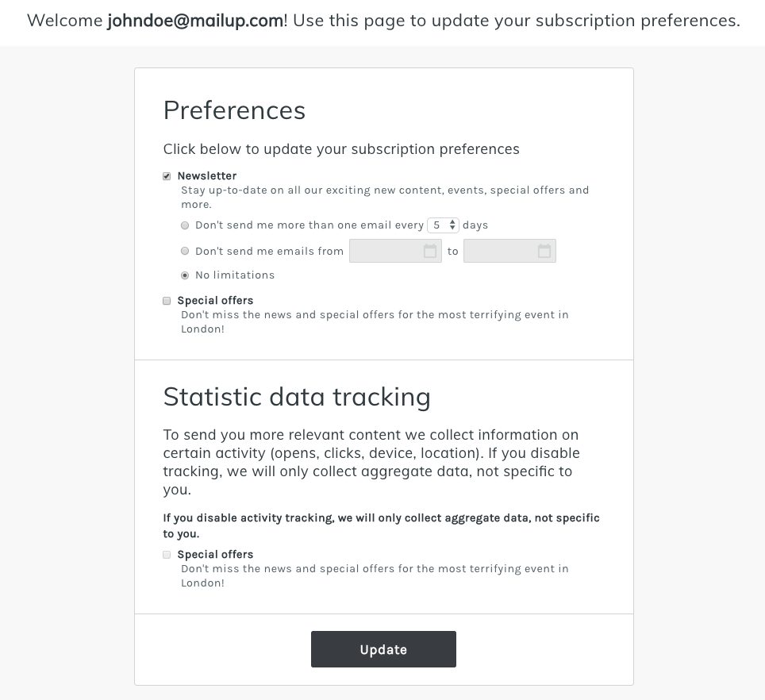Select "Don't send me more than one email" radio
Image resolution: width=765 pixels, height=700 pixels.
(185, 225)
